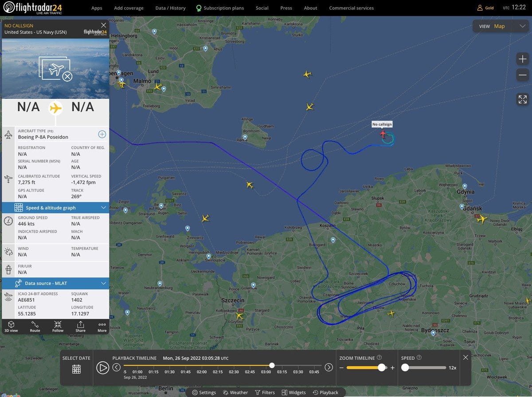The width and height of the screenshot is (532, 397).
Task: Click the No callsign map label
Action: coord(382,125)
